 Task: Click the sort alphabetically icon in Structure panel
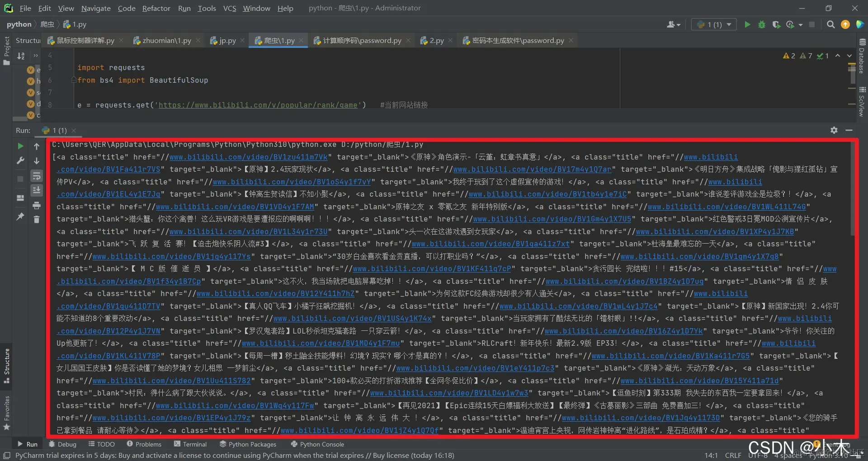pos(21,56)
